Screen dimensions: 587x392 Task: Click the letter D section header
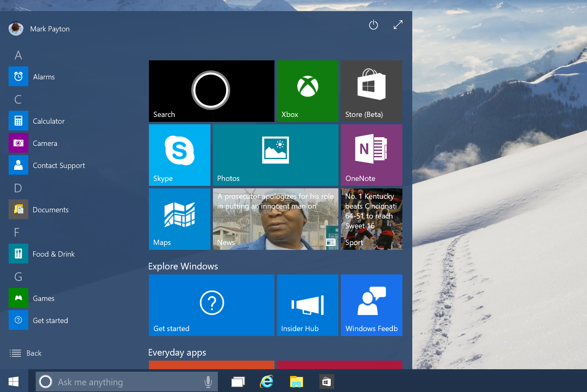[18, 188]
